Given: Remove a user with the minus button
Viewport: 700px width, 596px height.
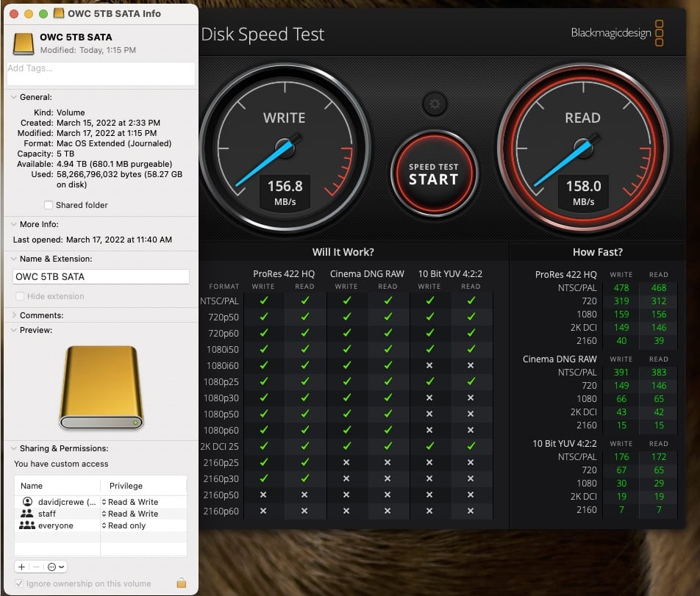Looking at the screenshot, I should [x=37, y=567].
